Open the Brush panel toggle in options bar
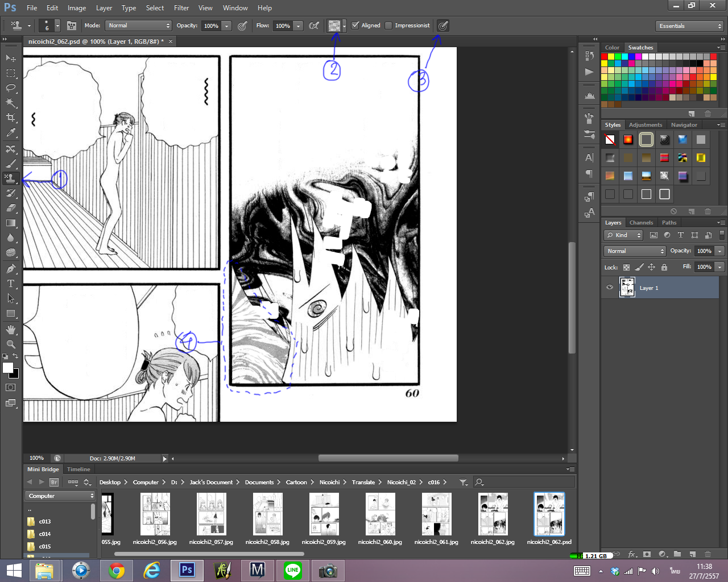Screen dimensions: 728x582 (72, 26)
